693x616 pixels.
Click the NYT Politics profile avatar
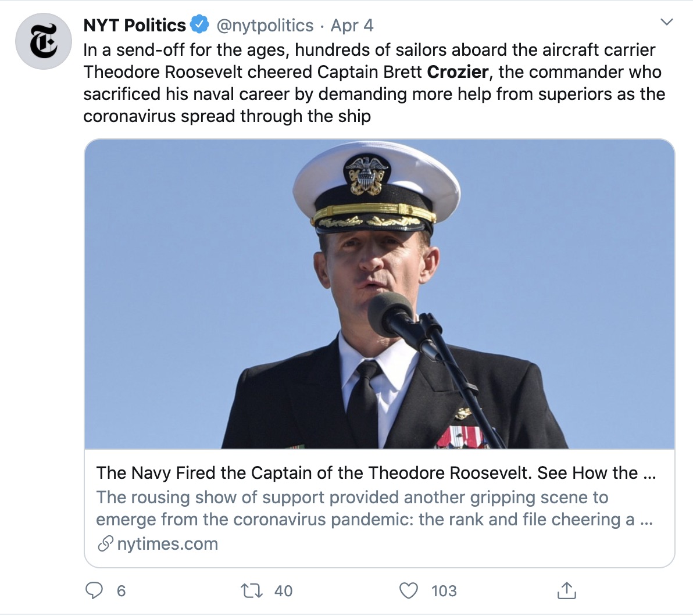tap(44, 42)
